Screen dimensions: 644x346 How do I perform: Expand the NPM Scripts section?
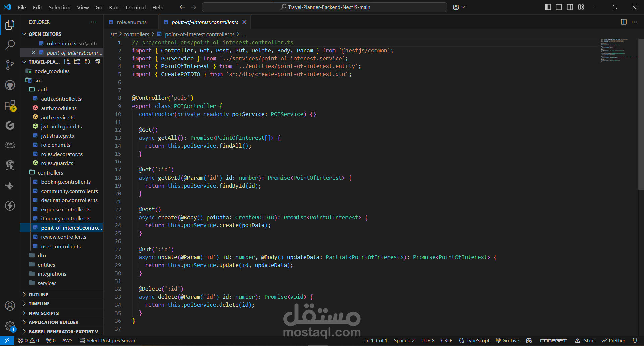pyautogui.click(x=62, y=313)
